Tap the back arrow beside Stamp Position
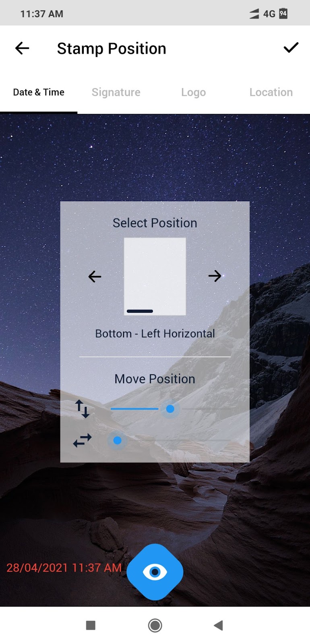This screenshot has width=310, height=644. [22, 48]
